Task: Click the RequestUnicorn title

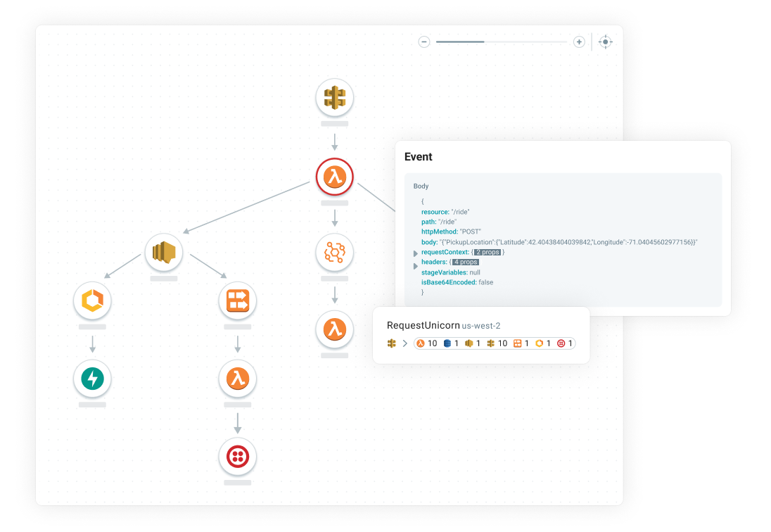Action: [x=423, y=325]
